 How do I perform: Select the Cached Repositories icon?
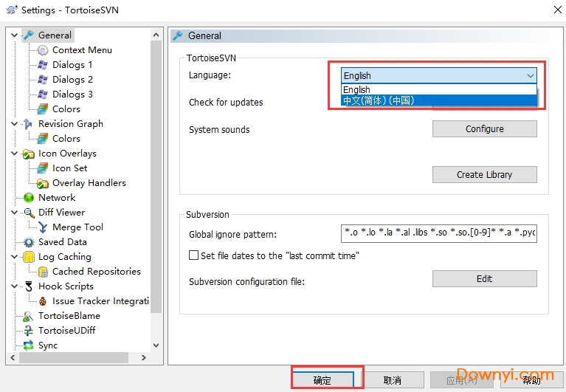pyautogui.click(x=43, y=272)
